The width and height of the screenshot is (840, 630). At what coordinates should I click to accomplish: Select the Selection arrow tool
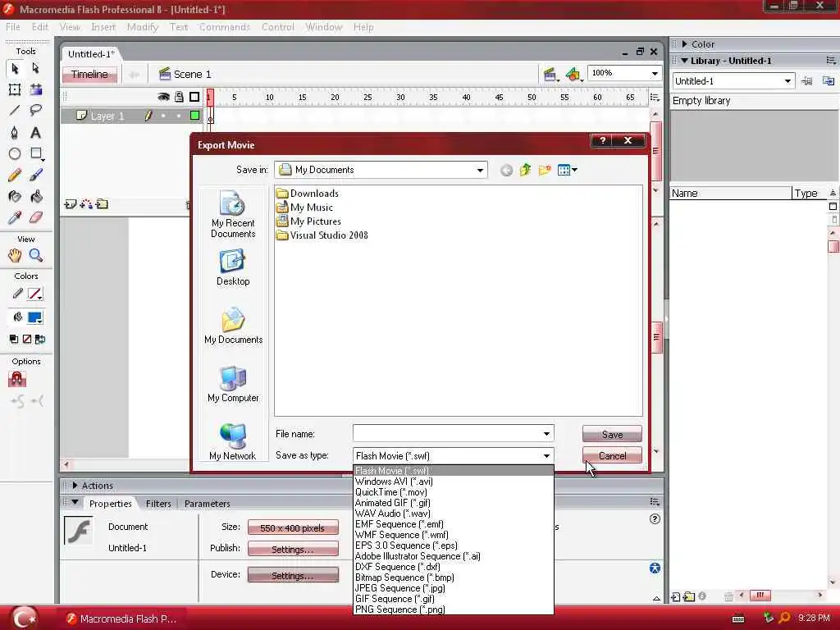click(x=15, y=69)
